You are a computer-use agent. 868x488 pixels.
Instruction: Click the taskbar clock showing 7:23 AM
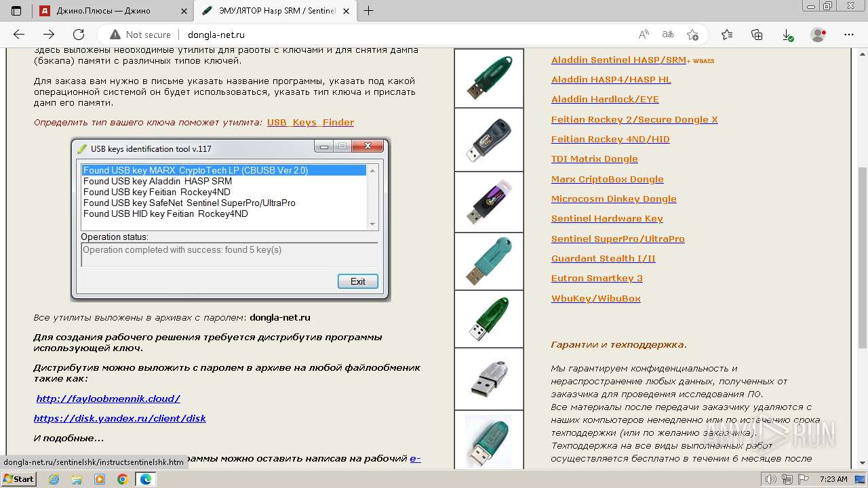pyautogui.click(x=834, y=479)
